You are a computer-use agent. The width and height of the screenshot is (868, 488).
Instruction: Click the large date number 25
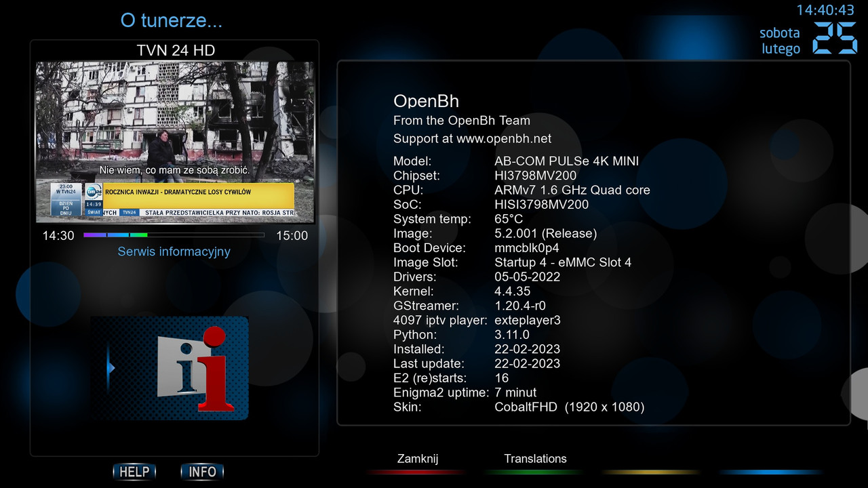(x=835, y=38)
